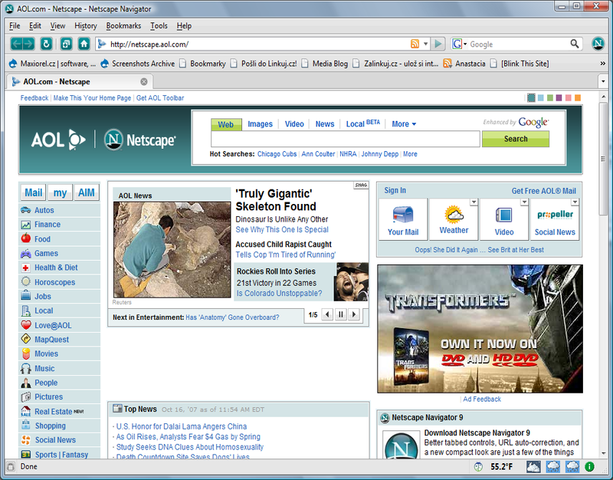The width and height of the screenshot is (613, 480).
Task: Click the Netscape N throbber icon
Action: [x=598, y=44]
